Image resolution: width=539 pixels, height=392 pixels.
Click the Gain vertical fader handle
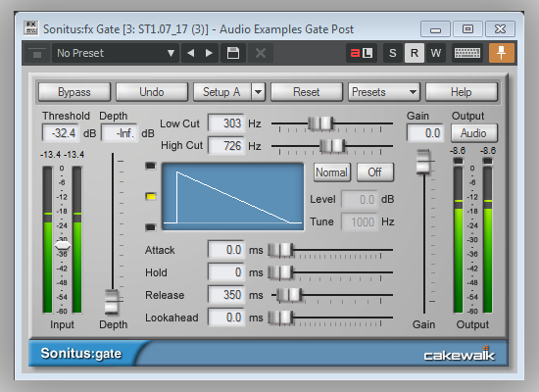pyautogui.click(x=423, y=162)
